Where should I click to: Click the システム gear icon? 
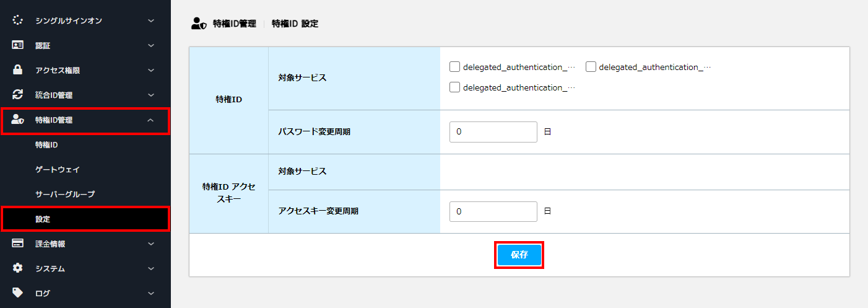[x=18, y=268]
